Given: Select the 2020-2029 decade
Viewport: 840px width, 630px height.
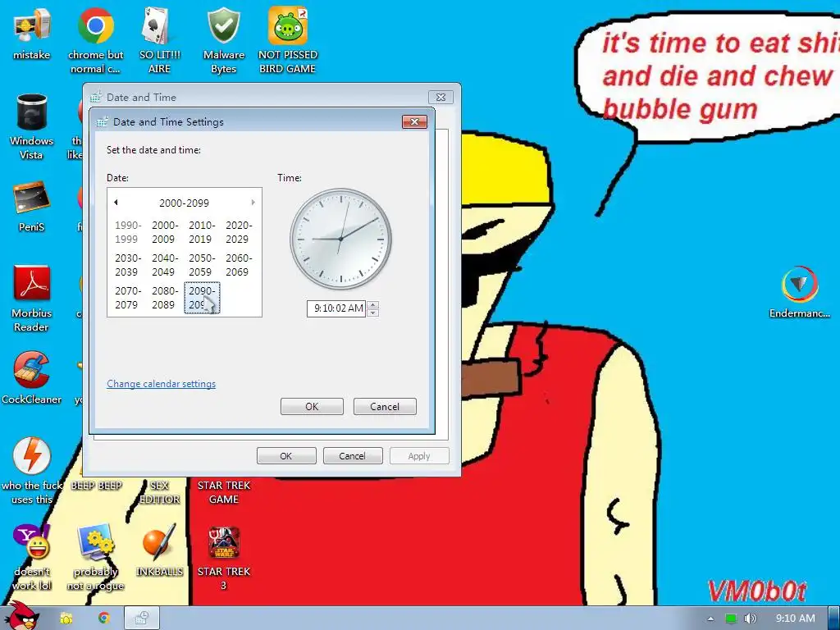Looking at the screenshot, I should coord(239,232).
